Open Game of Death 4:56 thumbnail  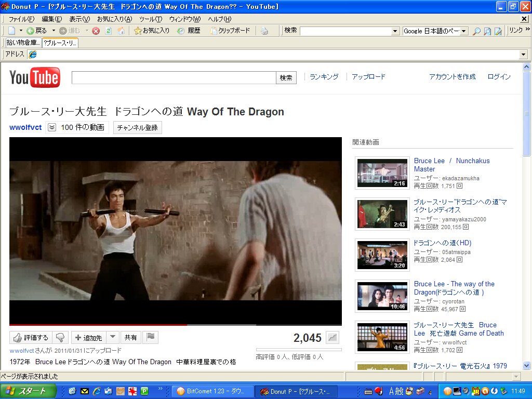point(382,337)
